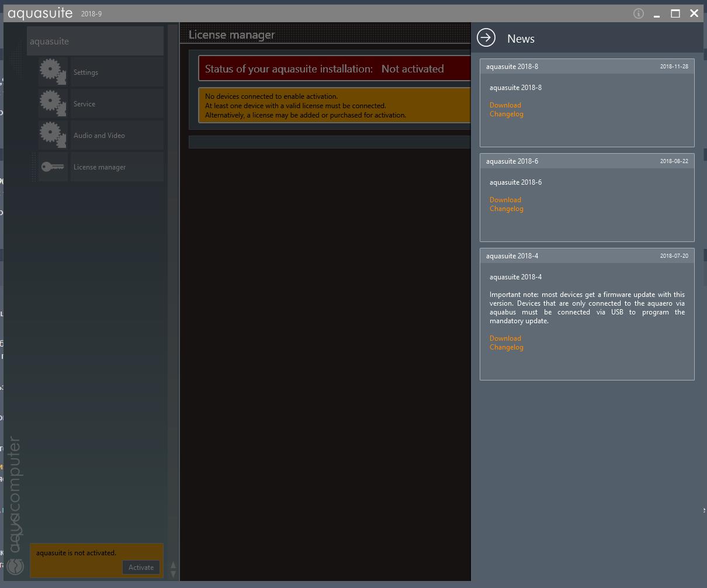Screen dimensions: 707x588
Task: Click the aquasuite 2018-4 news header
Action: pyautogui.click(x=587, y=255)
